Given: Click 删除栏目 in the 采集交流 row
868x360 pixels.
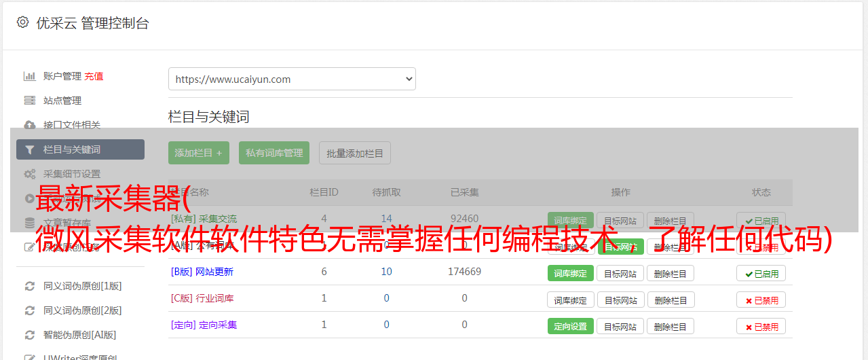Looking at the screenshot, I should point(671,220).
